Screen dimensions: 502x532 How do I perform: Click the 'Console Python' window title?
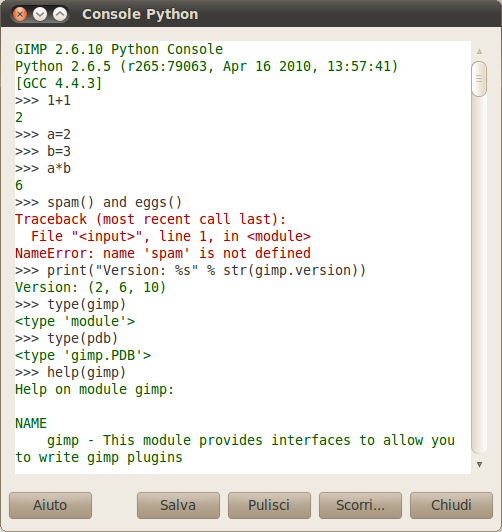(140, 14)
